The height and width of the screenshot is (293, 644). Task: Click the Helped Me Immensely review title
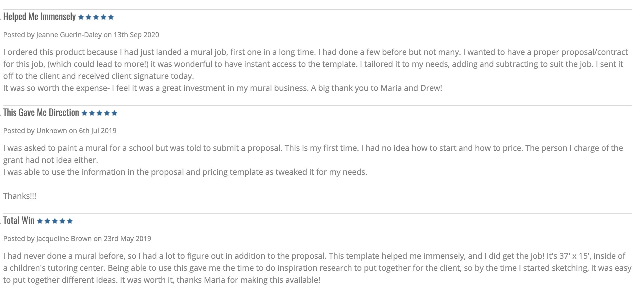[39, 17]
